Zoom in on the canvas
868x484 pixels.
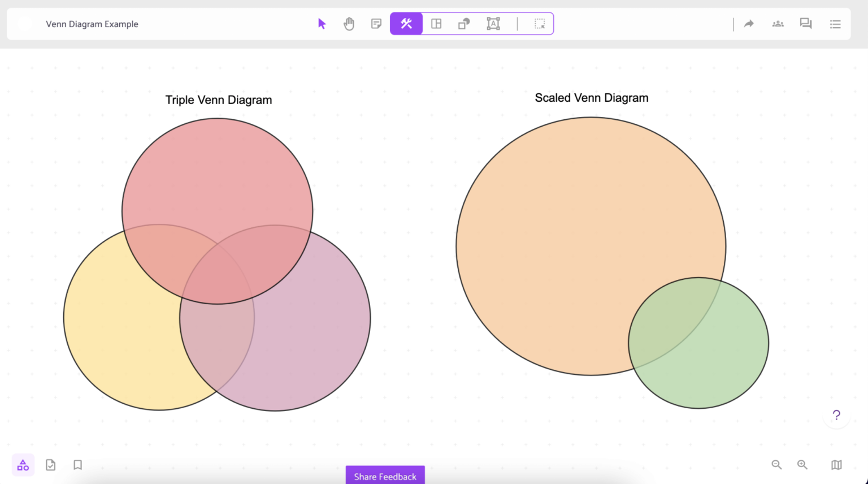[802, 464]
